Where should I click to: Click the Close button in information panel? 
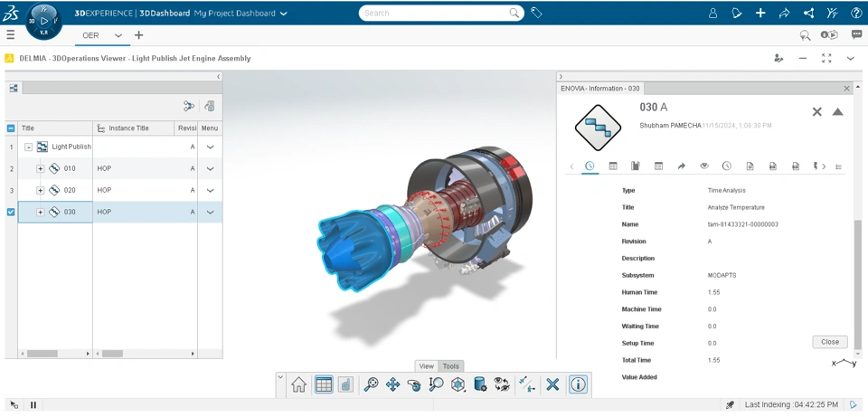click(830, 342)
